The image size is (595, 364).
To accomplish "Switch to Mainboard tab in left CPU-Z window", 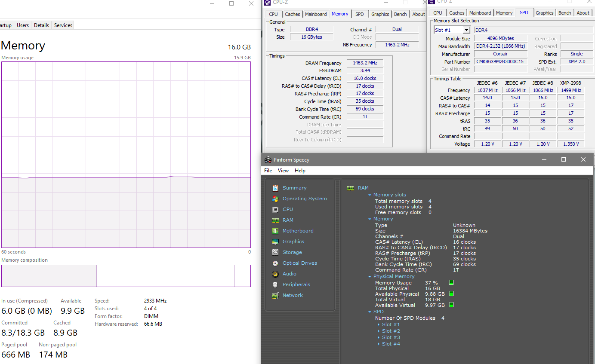I will (316, 14).
